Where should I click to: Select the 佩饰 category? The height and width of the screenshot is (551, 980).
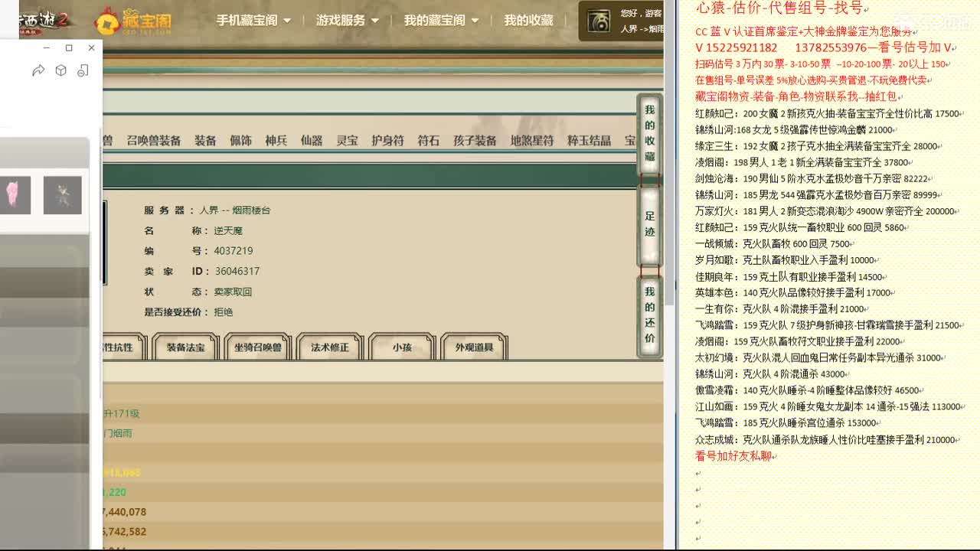[x=240, y=141]
